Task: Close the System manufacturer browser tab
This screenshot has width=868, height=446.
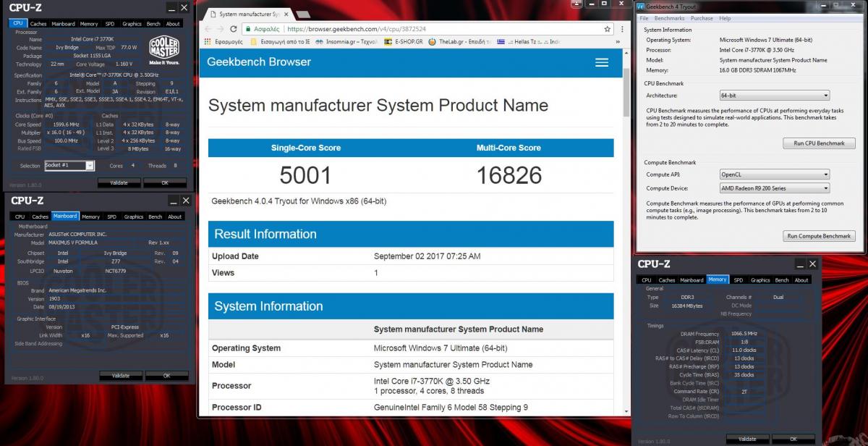Action: [286, 14]
